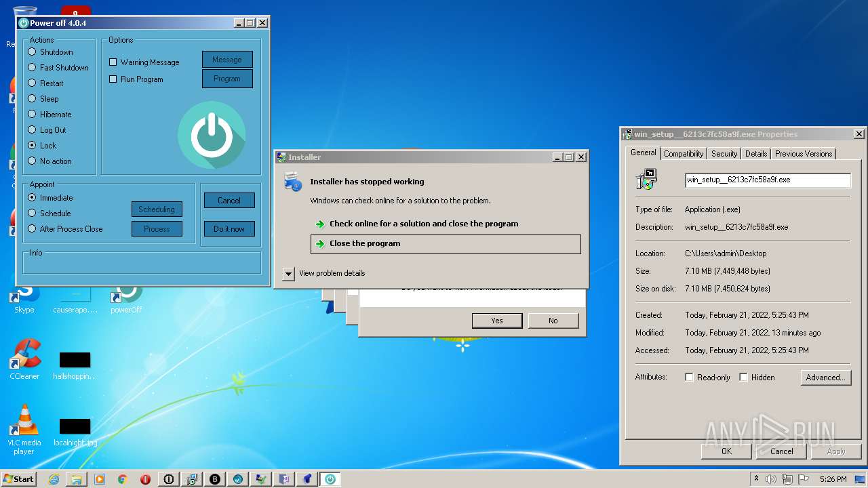Open Windows Explorer folder in the taskbar
This screenshot has width=868, height=488.
[77, 479]
